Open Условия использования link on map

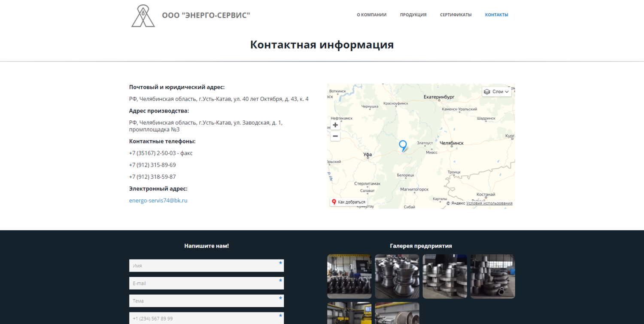[489, 203]
